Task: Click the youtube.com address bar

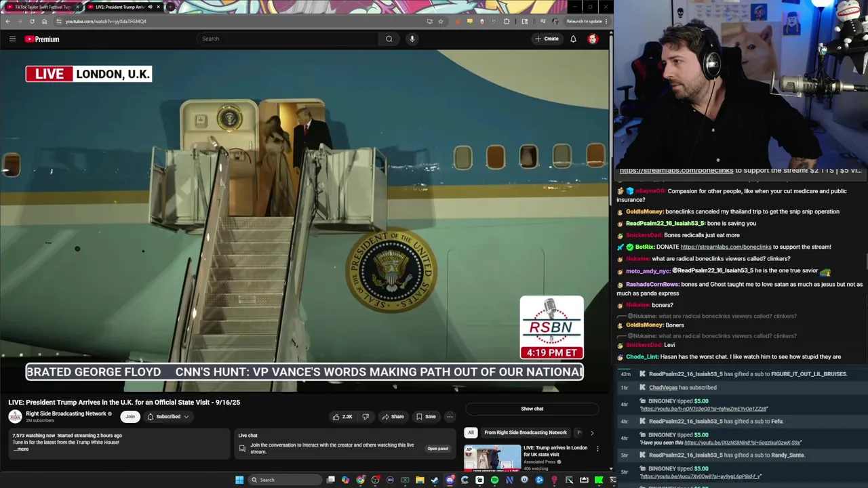Action: [244, 21]
